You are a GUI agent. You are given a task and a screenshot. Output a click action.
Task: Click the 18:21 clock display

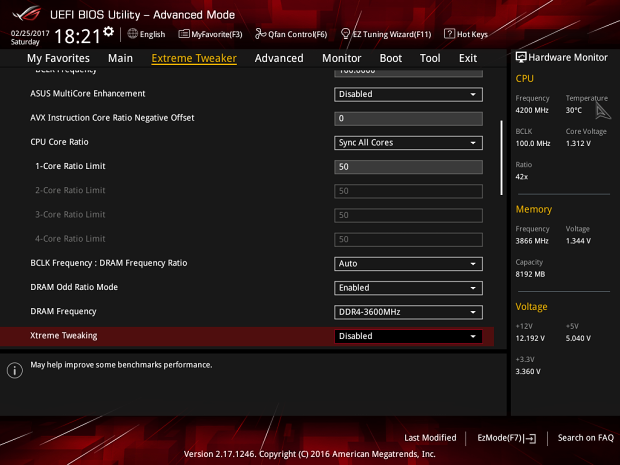[x=77, y=36]
